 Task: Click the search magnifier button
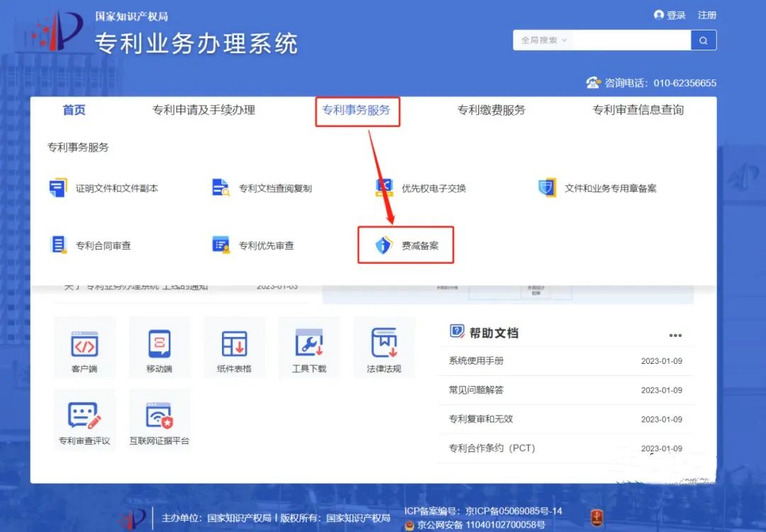(703, 40)
